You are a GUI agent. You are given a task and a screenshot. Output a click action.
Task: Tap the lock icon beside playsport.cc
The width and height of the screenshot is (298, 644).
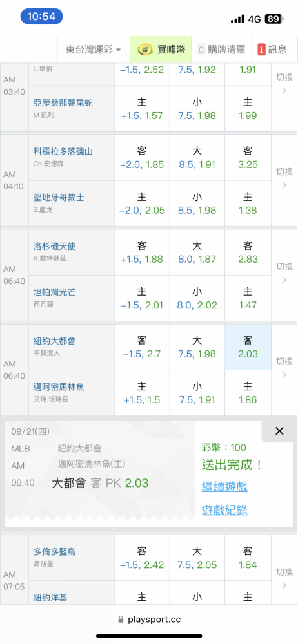(x=121, y=620)
